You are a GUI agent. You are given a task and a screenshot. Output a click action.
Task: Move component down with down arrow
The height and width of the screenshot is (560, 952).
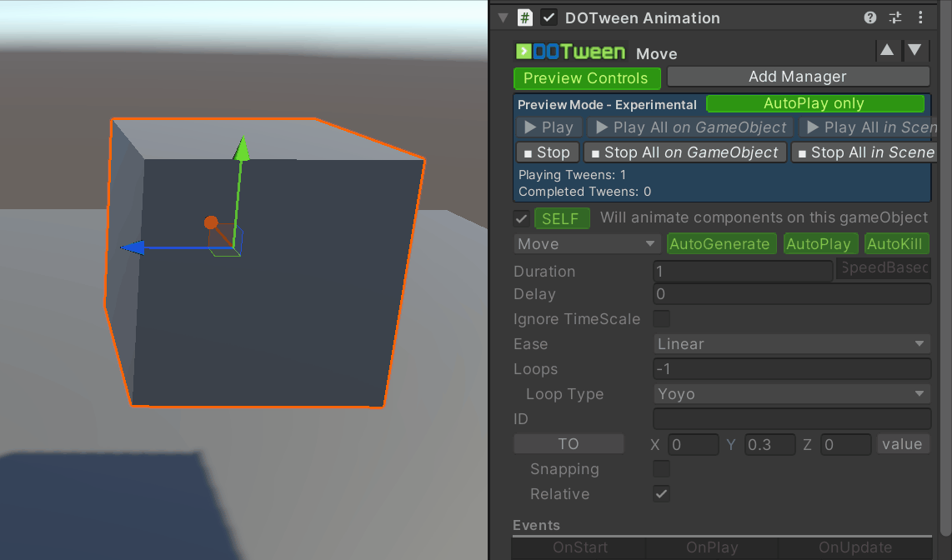pos(914,50)
